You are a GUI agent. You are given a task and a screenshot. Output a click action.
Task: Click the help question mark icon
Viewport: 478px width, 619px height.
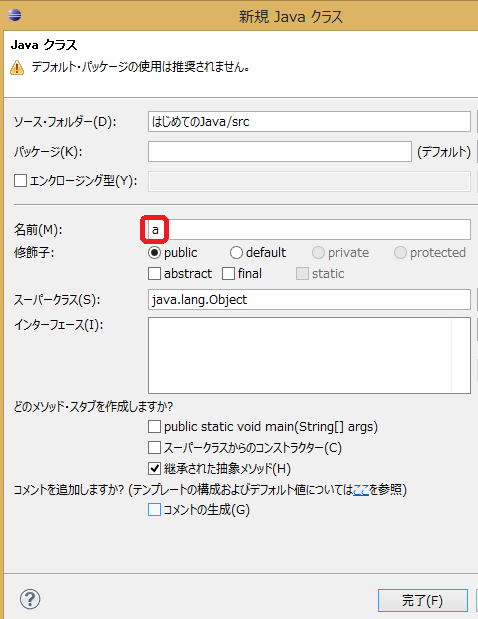(x=30, y=599)
